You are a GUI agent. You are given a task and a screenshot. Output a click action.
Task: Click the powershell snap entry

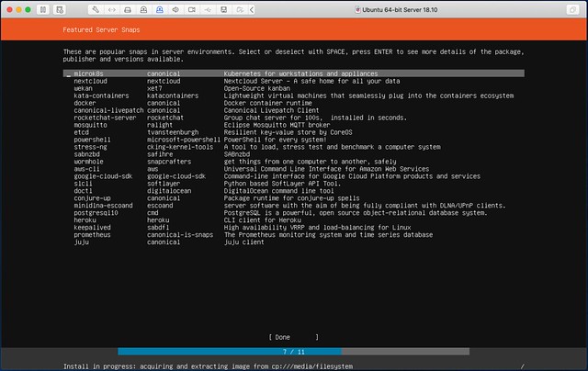pos(294,140)
